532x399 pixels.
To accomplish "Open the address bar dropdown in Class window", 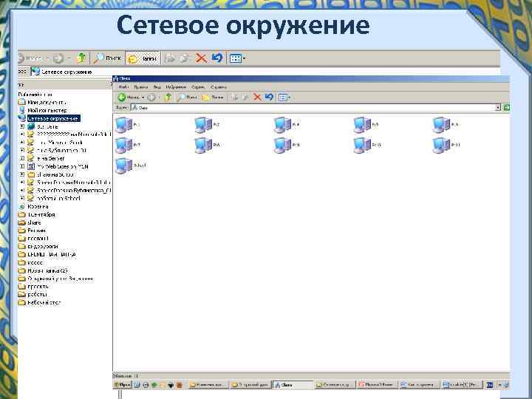I will (498, 108).
